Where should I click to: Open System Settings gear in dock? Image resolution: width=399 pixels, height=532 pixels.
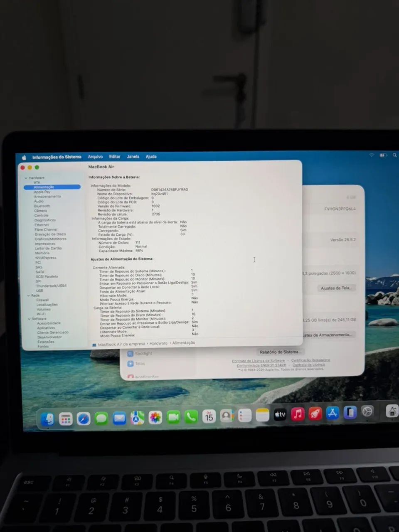coord(367,412)
